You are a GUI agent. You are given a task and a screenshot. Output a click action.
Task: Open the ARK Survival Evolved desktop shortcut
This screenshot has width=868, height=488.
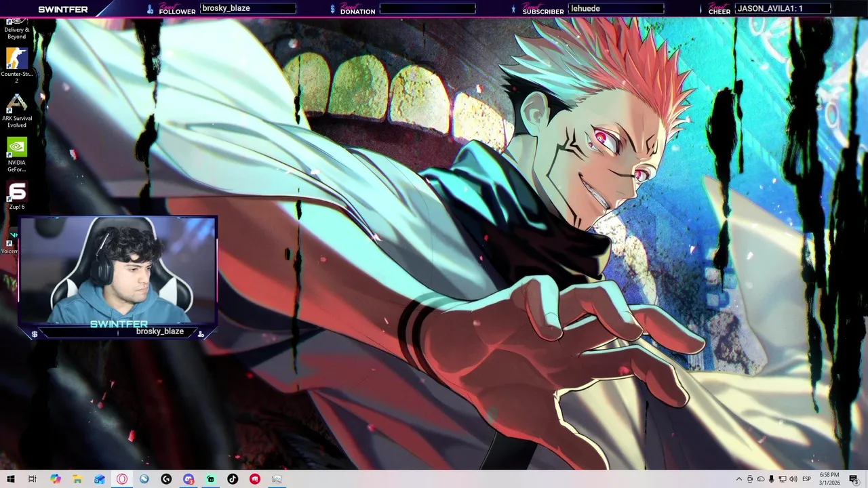(x=17, y=110)
